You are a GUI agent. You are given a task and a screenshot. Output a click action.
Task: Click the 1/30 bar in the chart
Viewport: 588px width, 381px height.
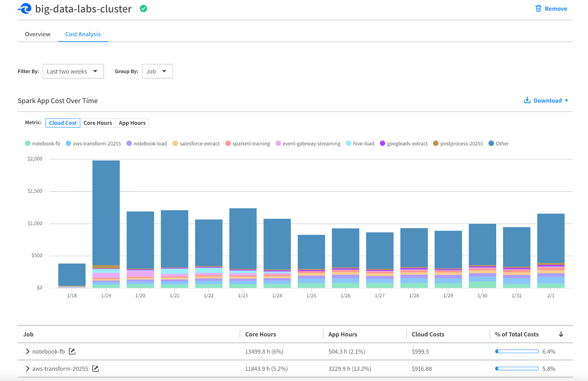(483, 256)
